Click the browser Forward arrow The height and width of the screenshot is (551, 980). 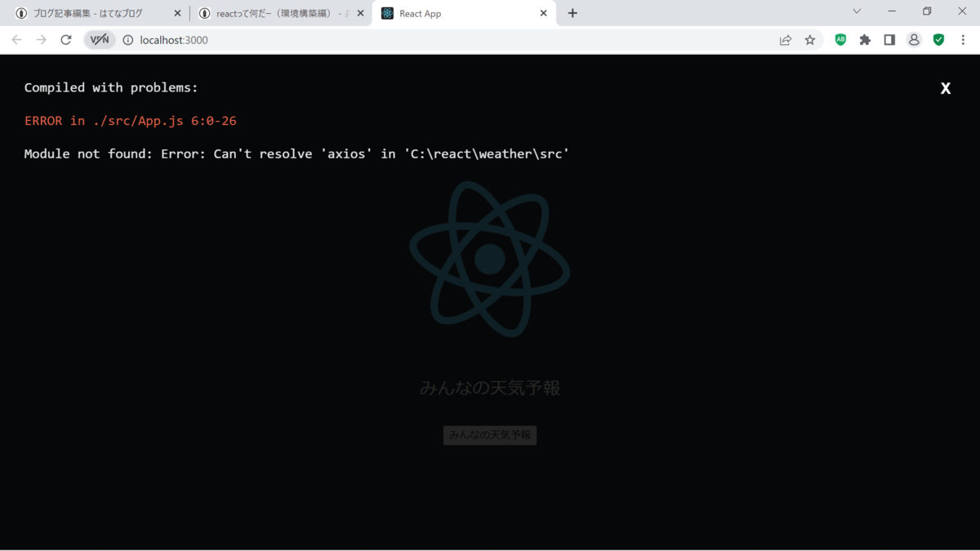[x=42, y=39]
